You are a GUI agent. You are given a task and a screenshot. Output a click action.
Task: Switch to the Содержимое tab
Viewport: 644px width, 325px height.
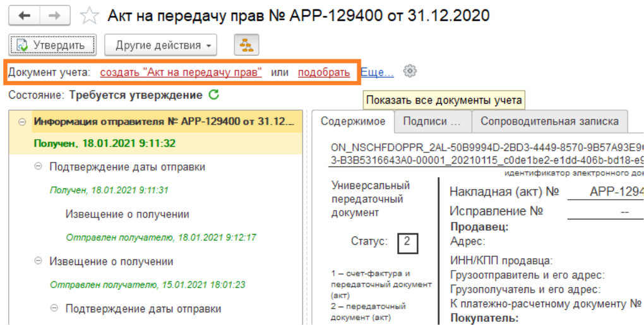tap(353, 121)
